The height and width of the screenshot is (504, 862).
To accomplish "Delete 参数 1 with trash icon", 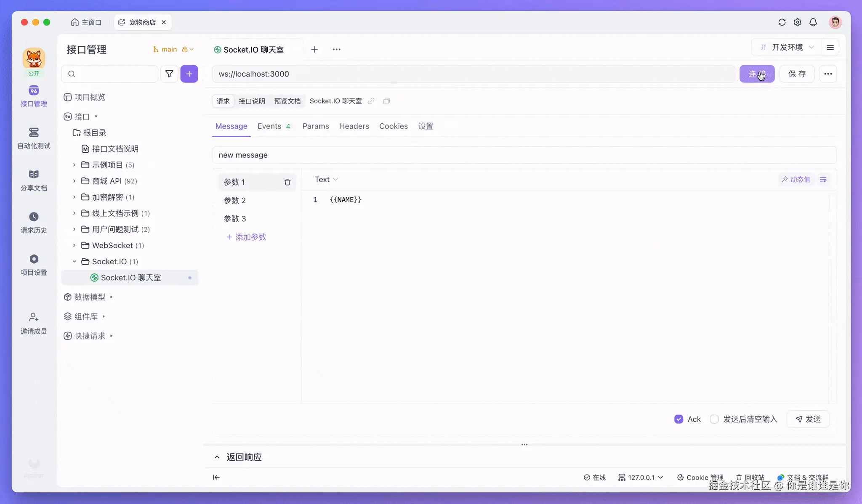I will click(287, 182).
